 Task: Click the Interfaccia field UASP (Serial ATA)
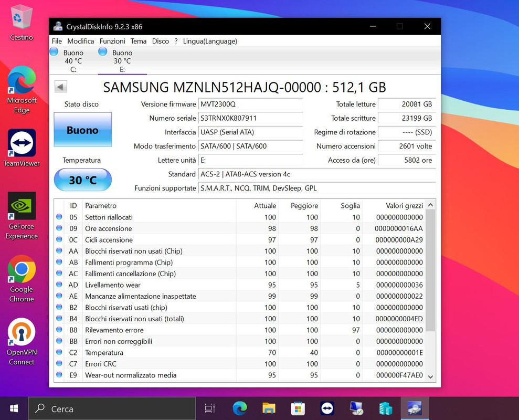[x=250, y=132]
